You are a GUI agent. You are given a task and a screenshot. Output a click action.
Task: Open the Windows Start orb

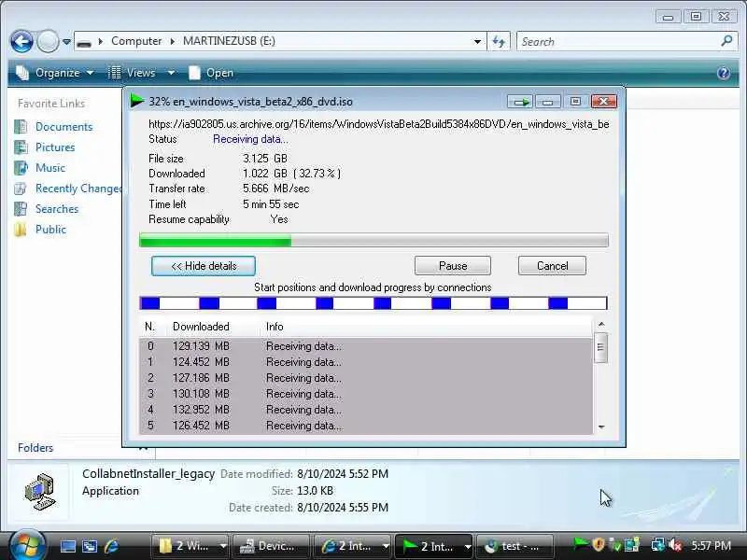tap(27, 545)
